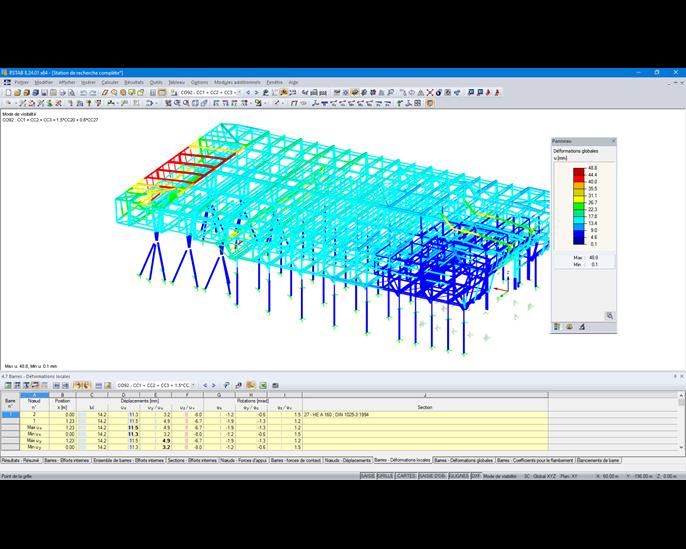
Task: Click the Save (floppy disk) toolbar icon
Action: [x=44, y=92]
